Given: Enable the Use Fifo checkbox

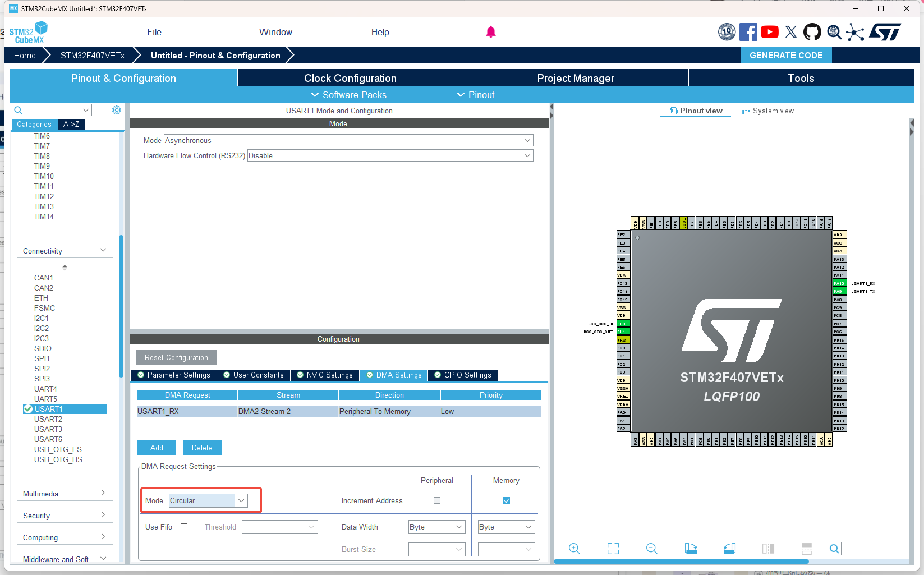Looking at the screenshot, I should click(x=184, y=527).
